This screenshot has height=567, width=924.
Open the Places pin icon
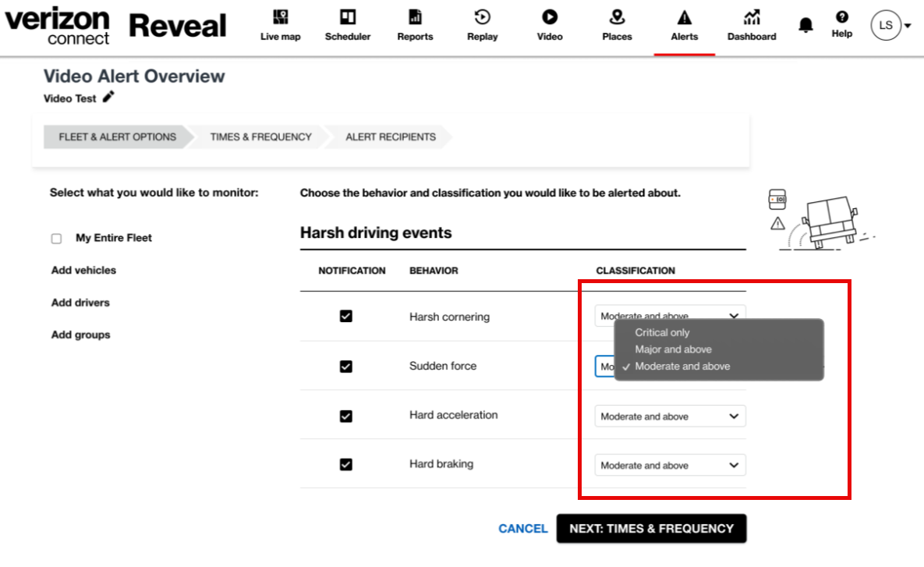pyautogui.click(x=617, y=17)
